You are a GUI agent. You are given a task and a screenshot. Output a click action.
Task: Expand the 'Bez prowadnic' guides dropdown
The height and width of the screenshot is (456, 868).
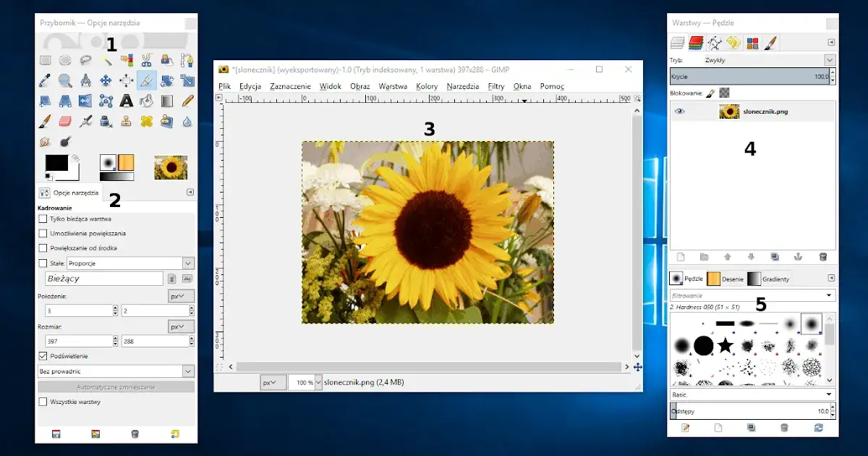click(116, 371)
